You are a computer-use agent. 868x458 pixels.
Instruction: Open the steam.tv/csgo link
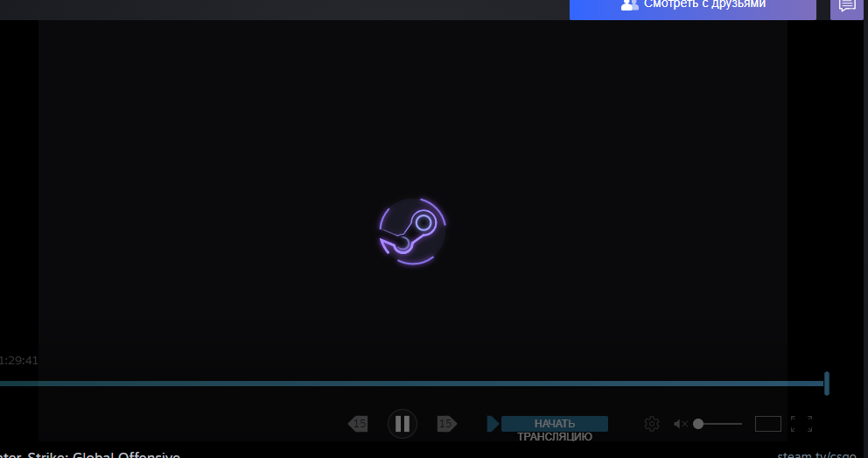click(x=817, y=454)
